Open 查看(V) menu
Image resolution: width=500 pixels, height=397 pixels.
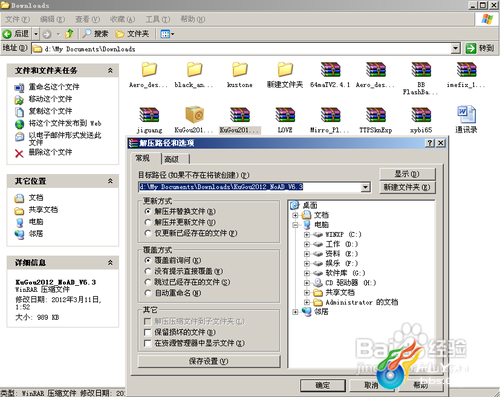pyautogui.click(x=88, y=19)
